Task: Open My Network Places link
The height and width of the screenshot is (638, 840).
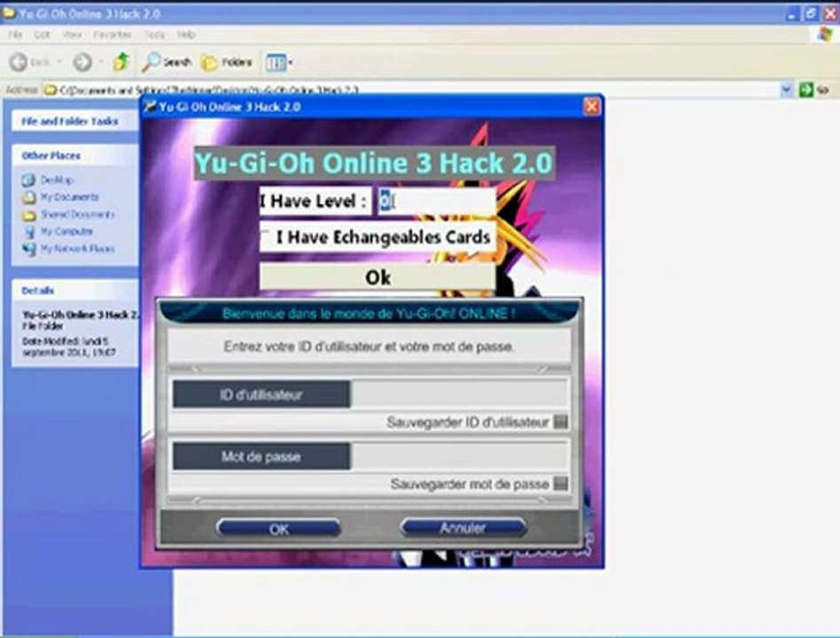Action: 78,249
